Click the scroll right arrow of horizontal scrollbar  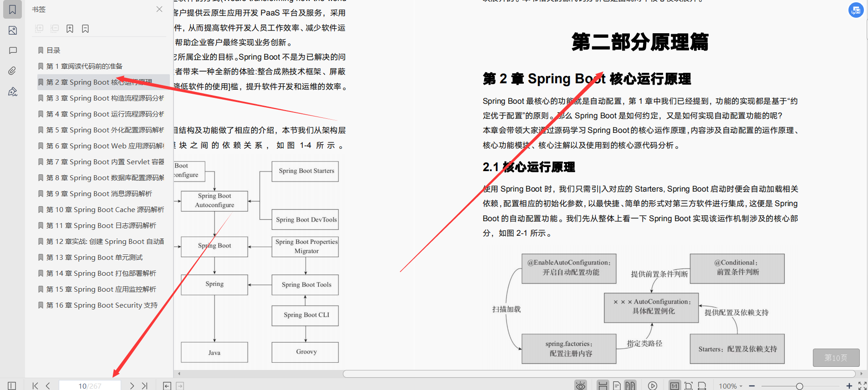pos(861,374)
